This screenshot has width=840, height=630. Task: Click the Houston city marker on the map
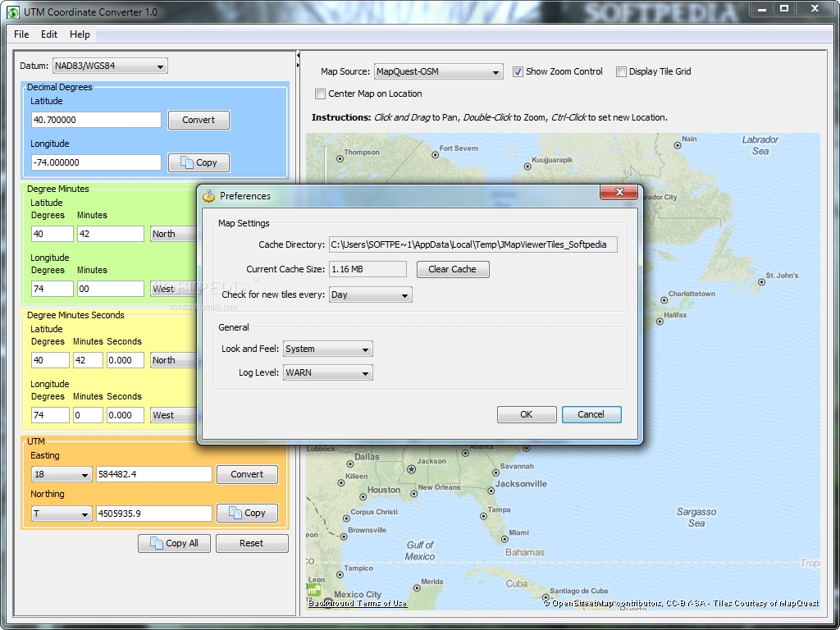click(363, 496)
